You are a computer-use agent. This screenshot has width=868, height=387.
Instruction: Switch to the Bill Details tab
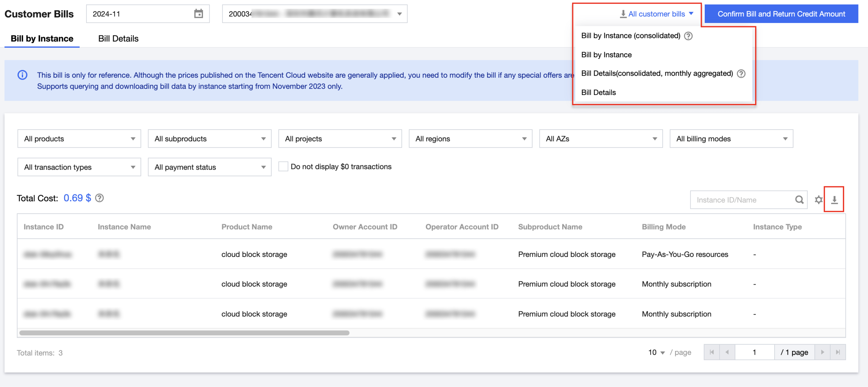click(x=118, y=38)
